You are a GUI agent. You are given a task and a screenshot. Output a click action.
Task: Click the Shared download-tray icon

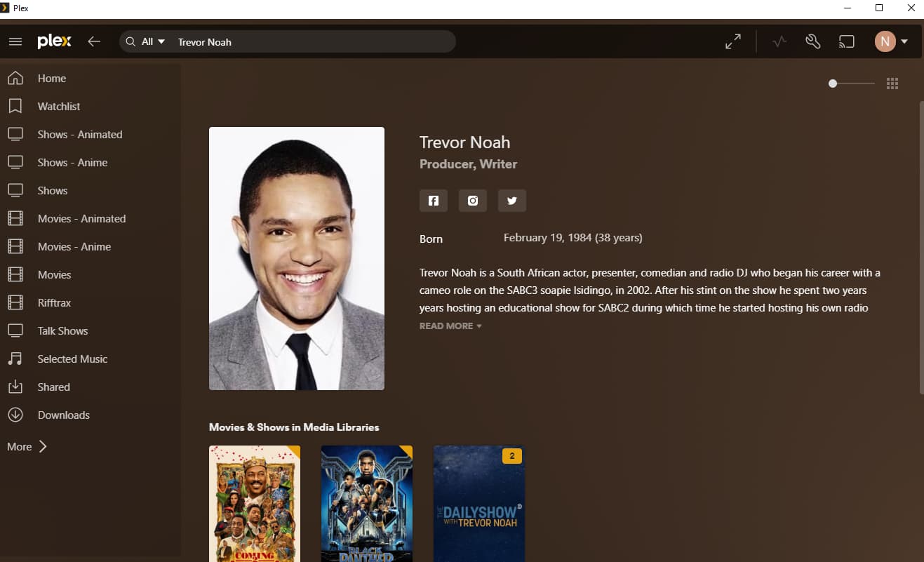coord(15,387)
